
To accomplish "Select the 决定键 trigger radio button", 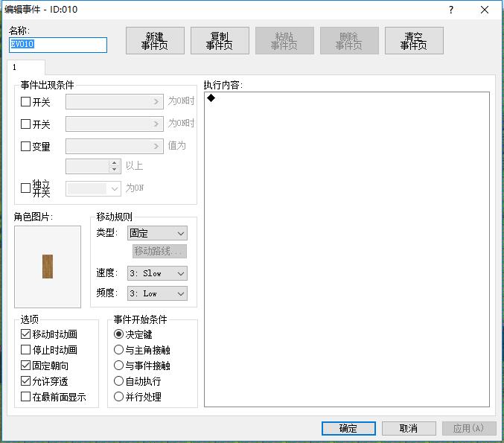I will [118, 334].
